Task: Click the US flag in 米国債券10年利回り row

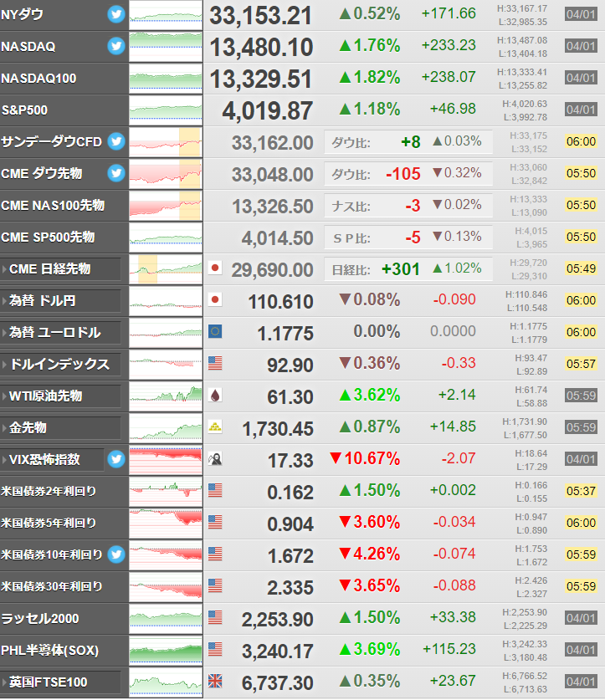Action: click(215, 554)
